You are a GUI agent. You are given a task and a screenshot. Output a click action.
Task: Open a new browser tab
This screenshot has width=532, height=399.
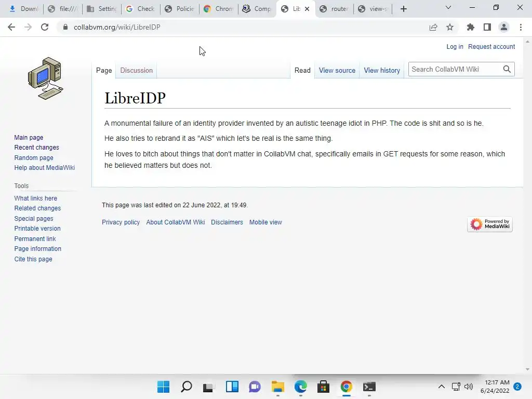403,9
